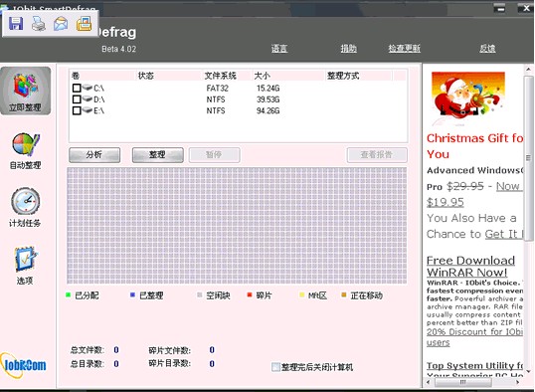
Task: Open the 立即整理 defrag now section
Action: tap(25, 91)
